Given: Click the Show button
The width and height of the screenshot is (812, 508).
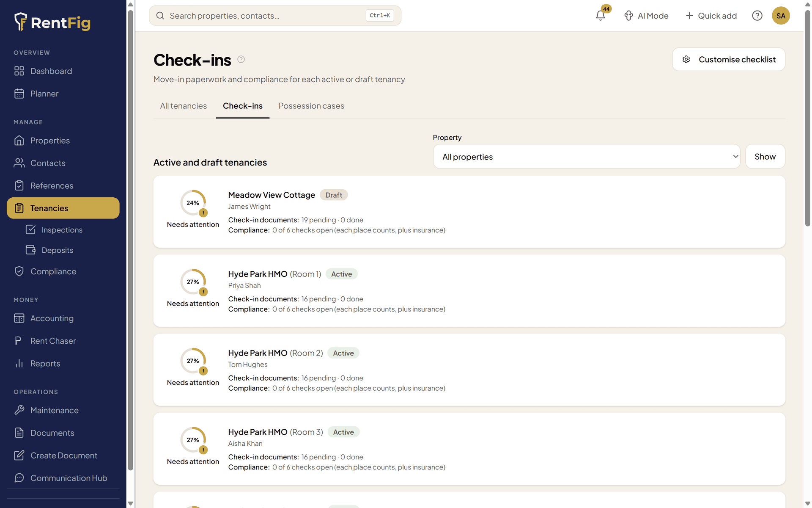Looking at the screenshot, I should pyautogui.click(x=765, y=157).
